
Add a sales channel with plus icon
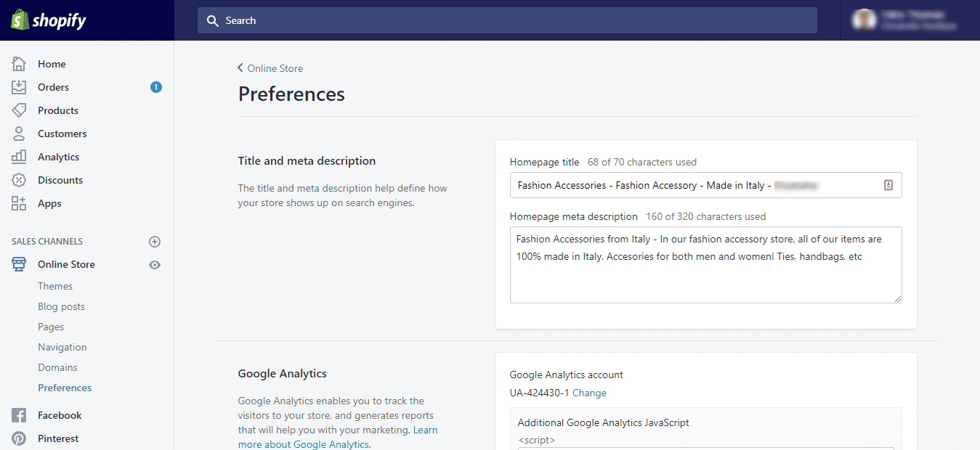coord(155,242)
